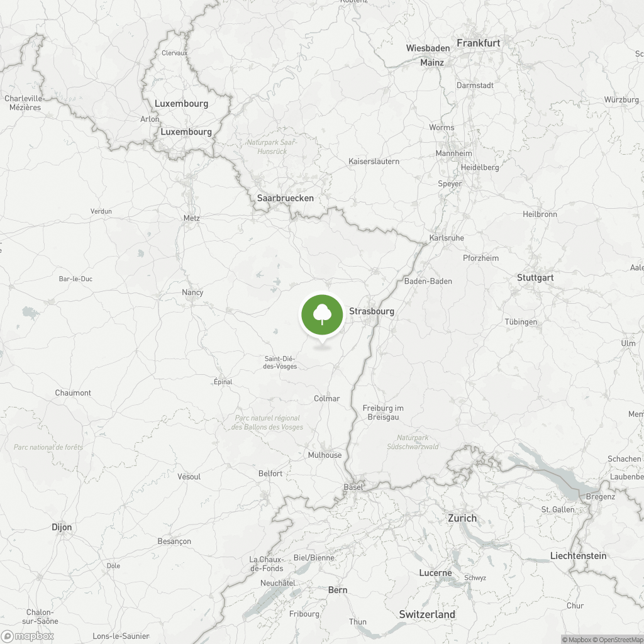Screen dimensions: 644x644
Task: Click the Switzerland country label
Action: 427,614
